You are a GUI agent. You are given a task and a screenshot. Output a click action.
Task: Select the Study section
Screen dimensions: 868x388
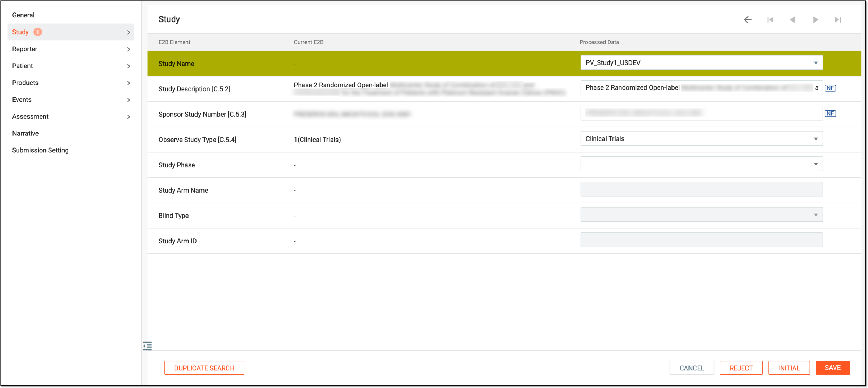click(71, 32)
